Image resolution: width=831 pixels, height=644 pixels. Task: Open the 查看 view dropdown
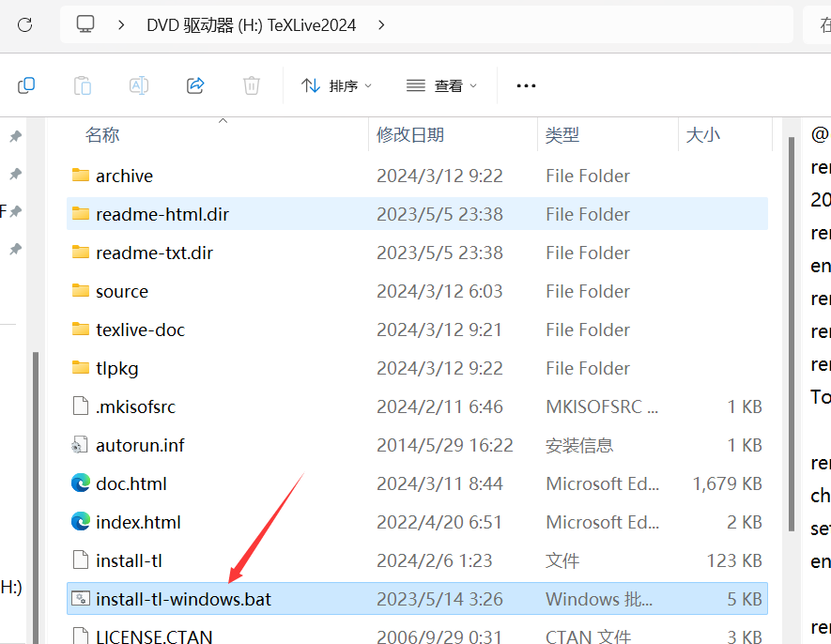click(441, 85)
